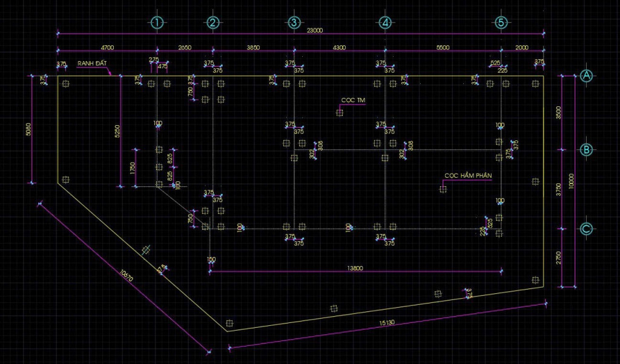Click the dimension text 2000
This screenshot has width=620, height=364.
(x=522, y=47)
